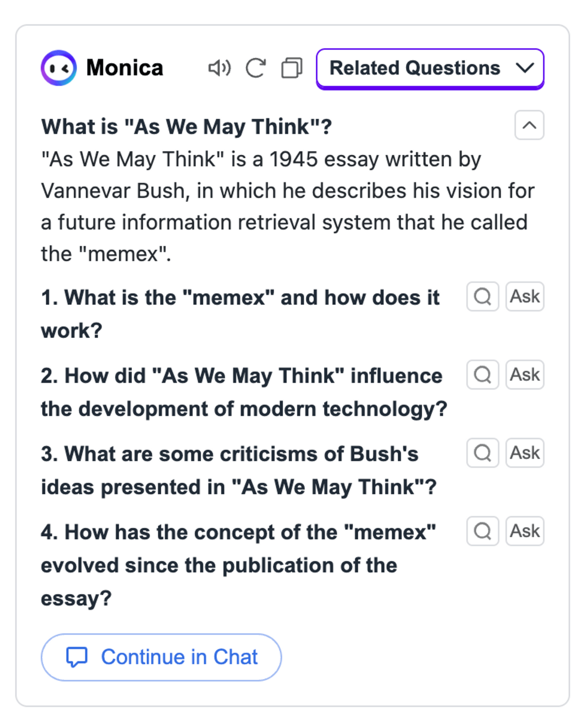Ask how the memex concept evolved
Image resolution: width=588 pixels, height=728 pixels.
point(524,531)
